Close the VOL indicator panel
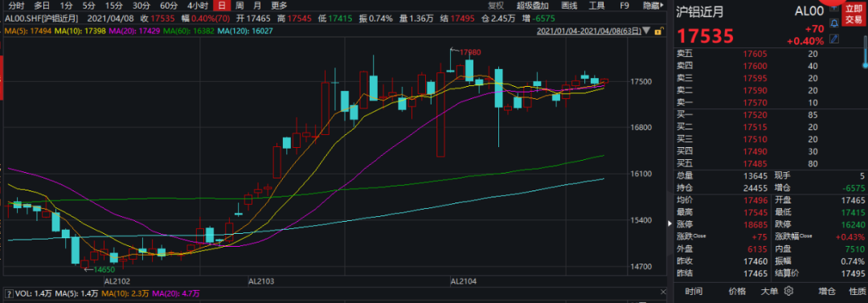 [x=662, y=293]
